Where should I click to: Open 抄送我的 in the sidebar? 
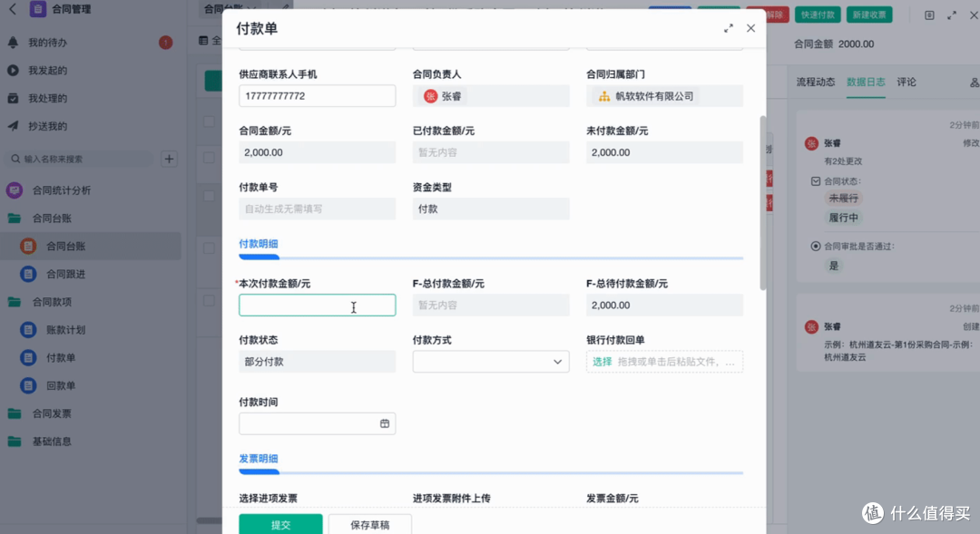click(47, 126)
